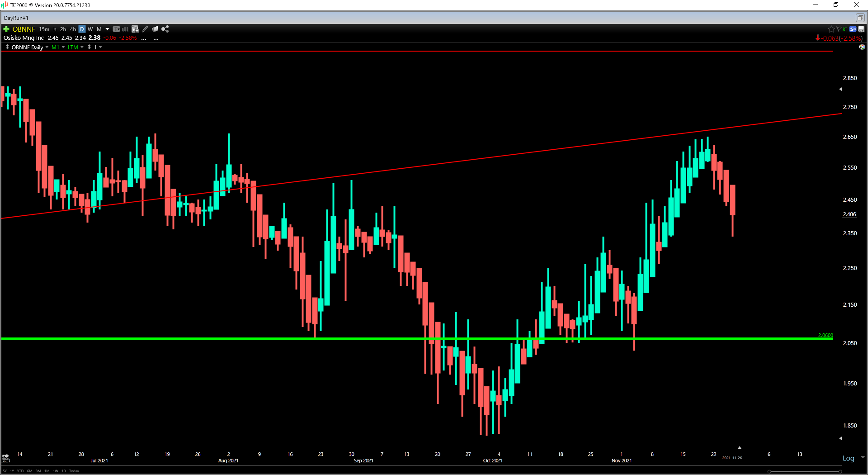Open the blue S dropdown button

[853, 29]
